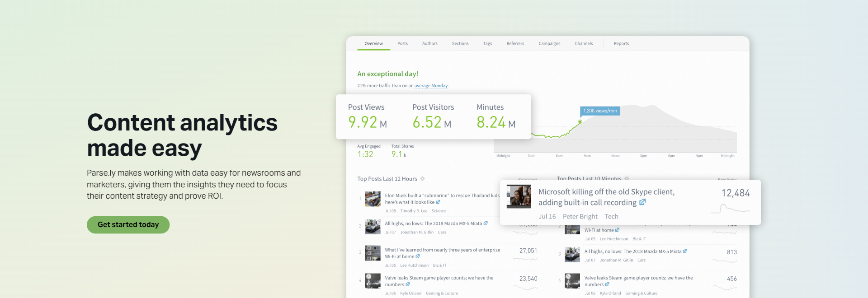Switch to the Posts tab
The height and width of the screenshot is (298, 868).
pos(402,43)
